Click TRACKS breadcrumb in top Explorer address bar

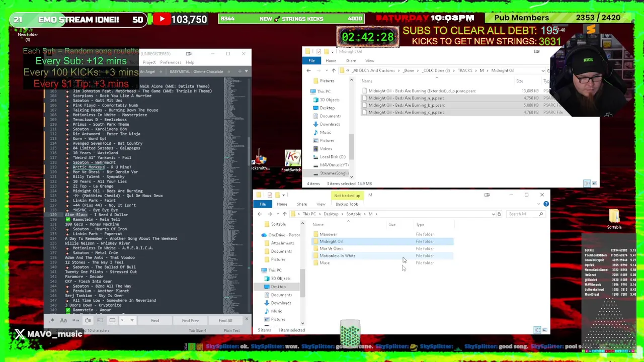(x=465, y=70)
